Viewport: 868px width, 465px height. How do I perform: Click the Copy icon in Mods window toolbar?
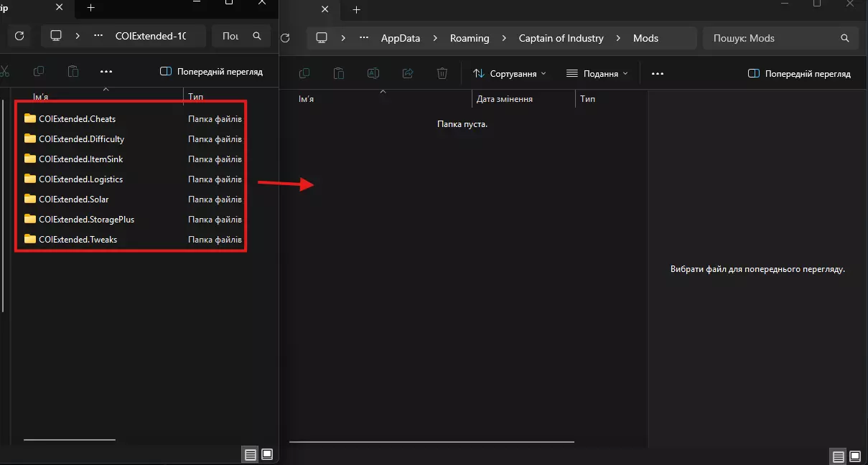tap(304, 73)
